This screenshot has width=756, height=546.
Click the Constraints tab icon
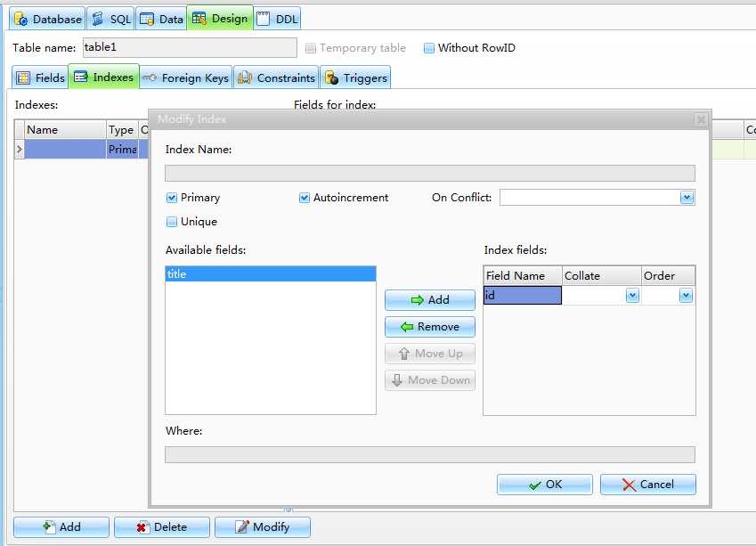245,77
